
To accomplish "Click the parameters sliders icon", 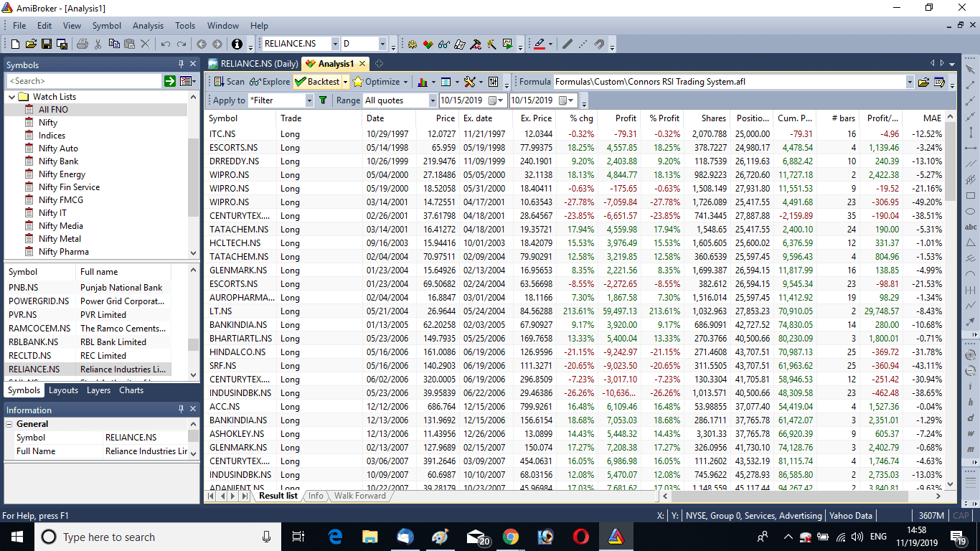I will point(494,82).
